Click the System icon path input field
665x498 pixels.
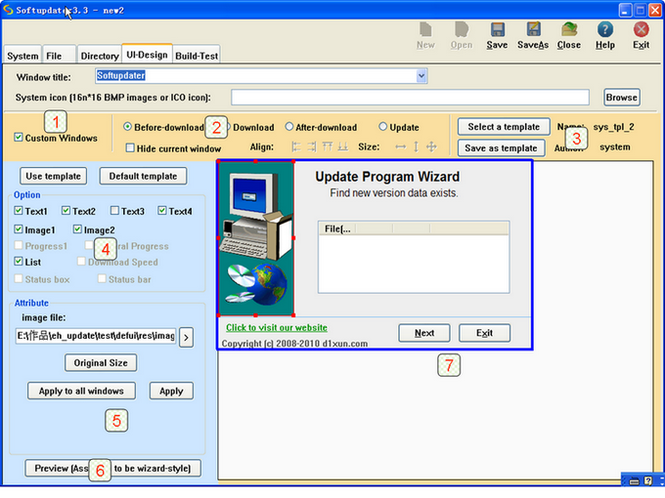tap(410, 98)
